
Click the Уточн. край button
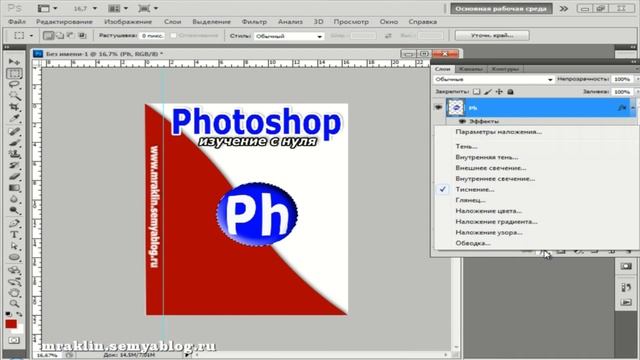492,36
